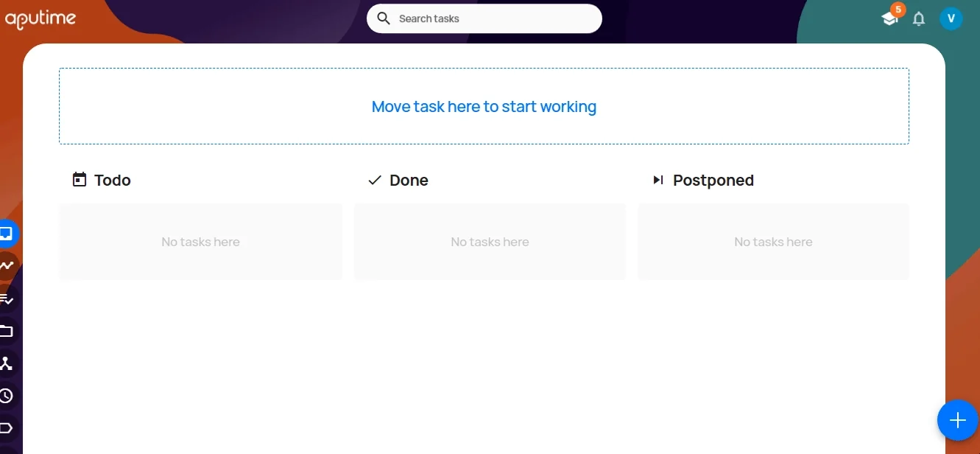This screenshot has width=980, height=454.
Task: Open notifications bell
Action: click(x=919, y=19)
